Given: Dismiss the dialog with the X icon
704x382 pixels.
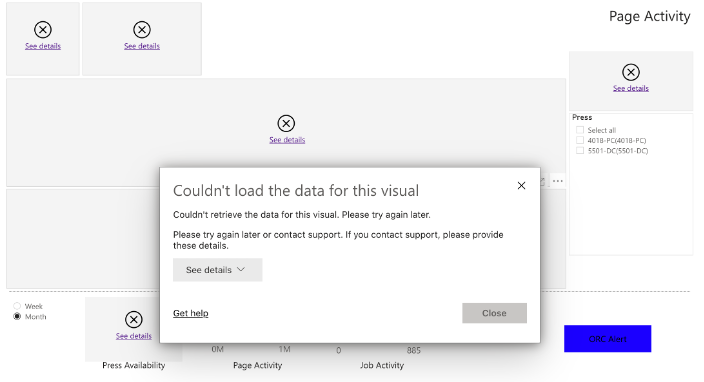Looking at the screenshot, I should tap(521, 185).
